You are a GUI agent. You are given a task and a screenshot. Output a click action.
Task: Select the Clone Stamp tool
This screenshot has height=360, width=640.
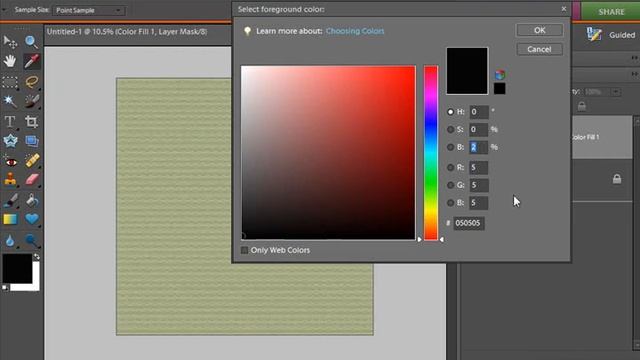10,180
